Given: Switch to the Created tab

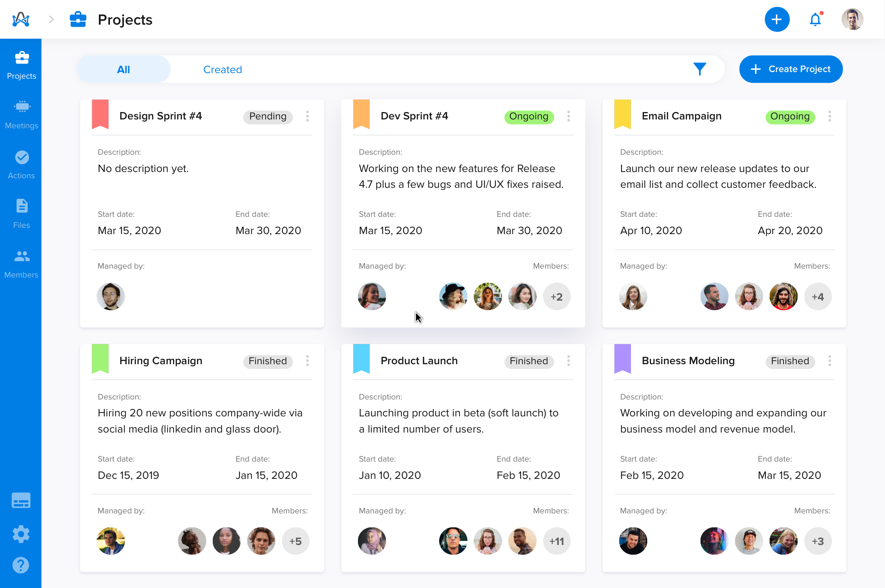Looking at the screenshot, I should pos(222,69).
